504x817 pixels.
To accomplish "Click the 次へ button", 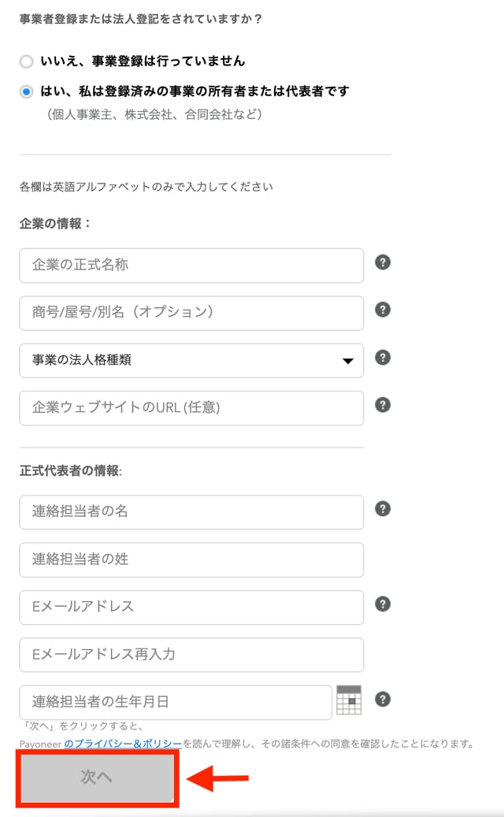I will pos(96,777).
